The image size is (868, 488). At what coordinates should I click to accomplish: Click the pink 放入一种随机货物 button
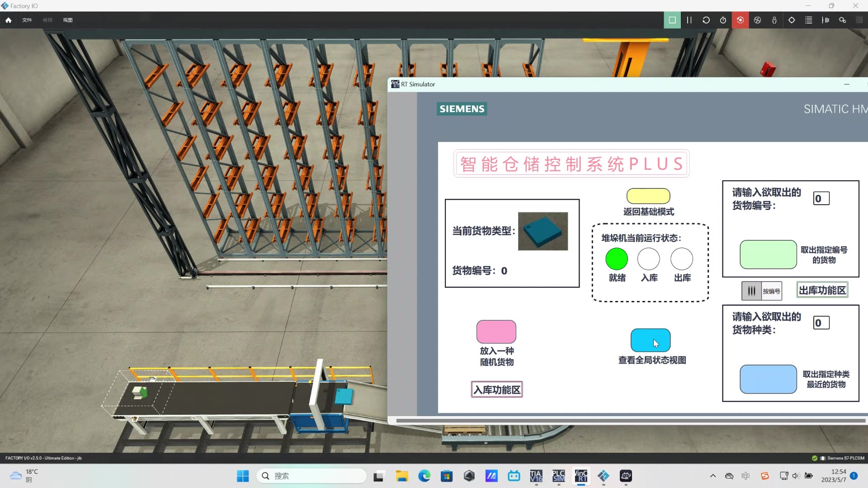coord(495,332)
